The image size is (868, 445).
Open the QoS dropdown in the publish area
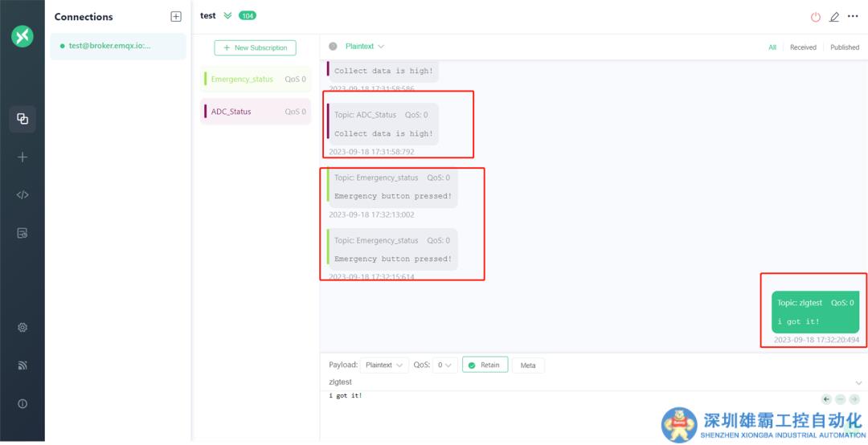pyautogui.click(x=445, y=365)
